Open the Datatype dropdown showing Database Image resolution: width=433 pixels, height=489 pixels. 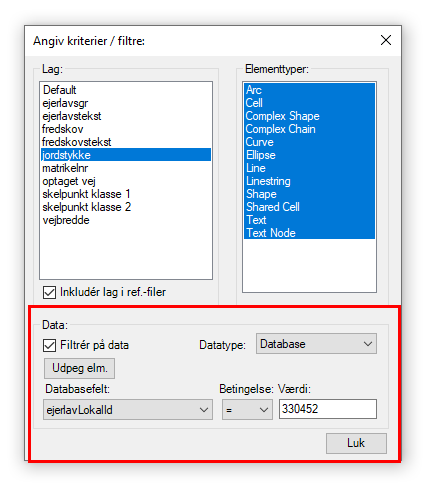pos(316,344)
